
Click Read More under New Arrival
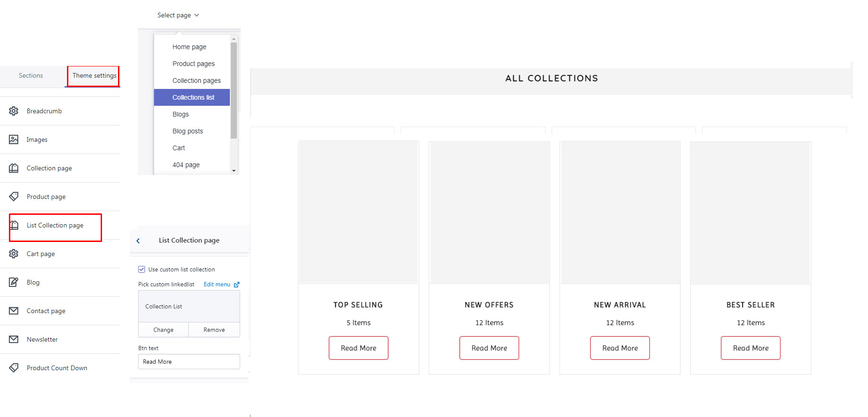(620, 348)
